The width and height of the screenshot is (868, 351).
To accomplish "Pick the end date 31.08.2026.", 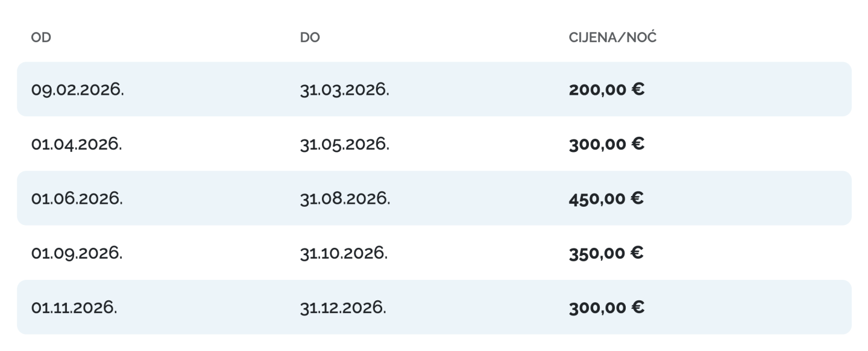I will 345,198.
